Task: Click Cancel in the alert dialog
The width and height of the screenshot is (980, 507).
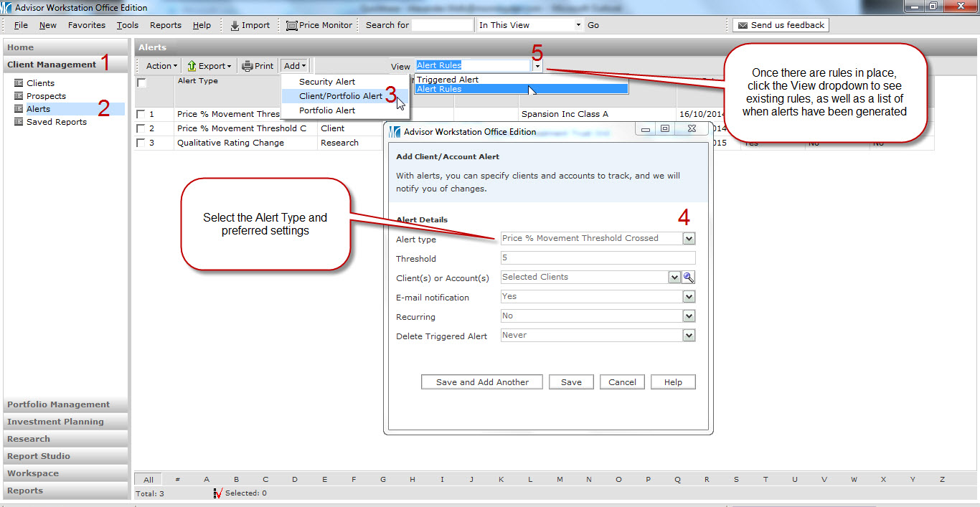Action: pyautogui.click(x=622, y=382)
